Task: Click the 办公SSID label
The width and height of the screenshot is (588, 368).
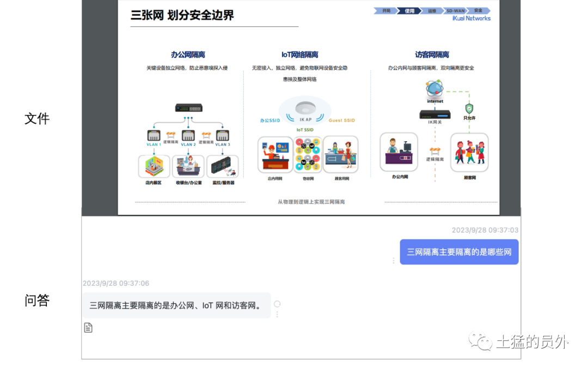Action: 270,120
